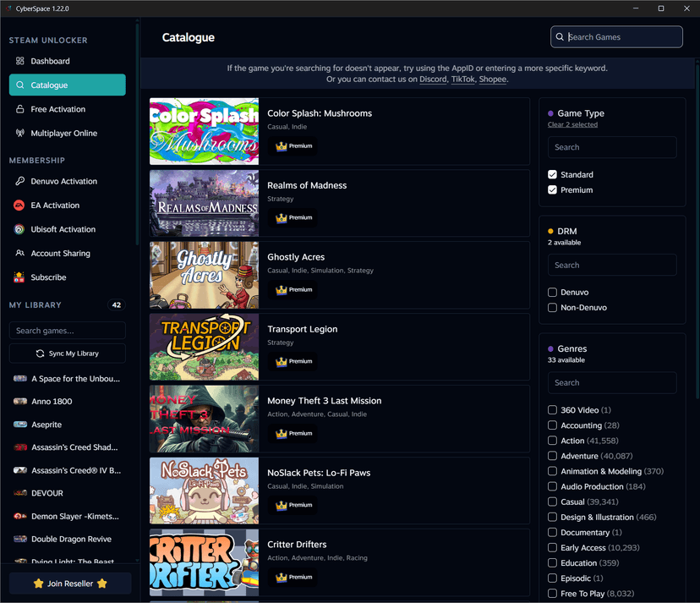700x603 pixels.
Task: Click the Ubisoft Activation swirl icon
Action: pyautogui.click(x=20, y=229)
